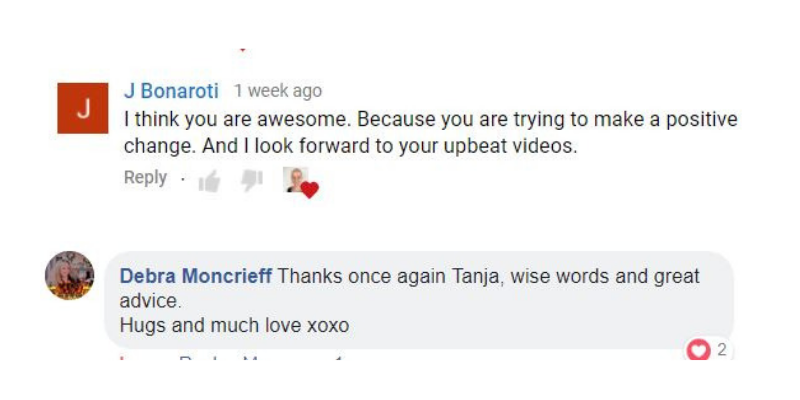Reply to J Bonaroti's comment
The width and height of the screenshot is (800, 400).
145,177
